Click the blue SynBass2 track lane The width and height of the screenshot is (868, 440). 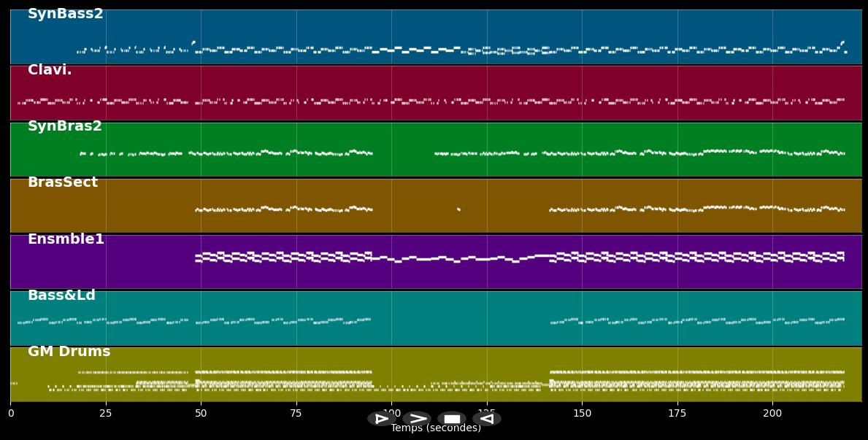point(438,36)
